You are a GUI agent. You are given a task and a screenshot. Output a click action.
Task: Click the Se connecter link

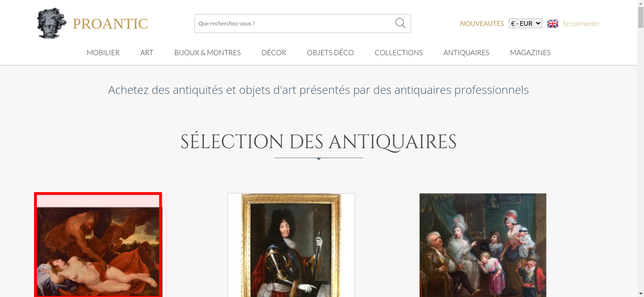click(581, 23)
